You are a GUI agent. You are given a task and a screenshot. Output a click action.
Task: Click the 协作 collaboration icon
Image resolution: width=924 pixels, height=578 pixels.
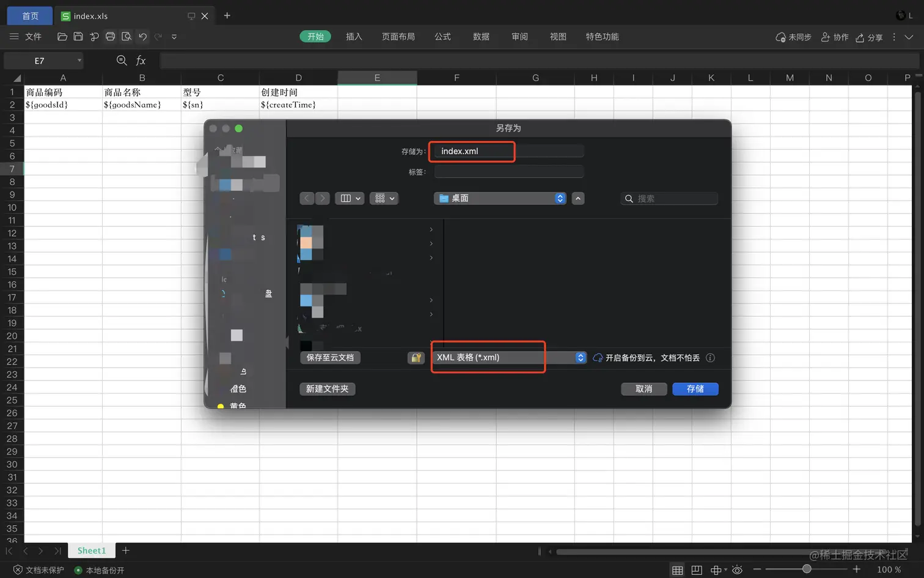(x=826, y=37)
